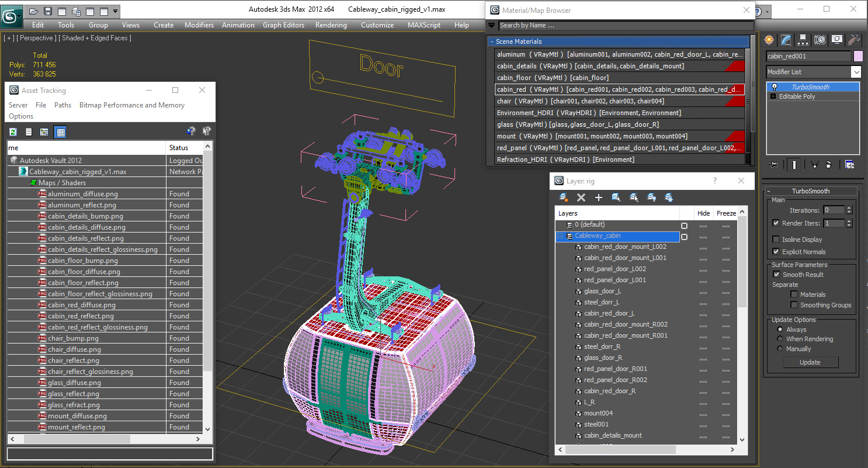Toggle TurboSmooth modifier lightbulb on/off
Screen dimensions: 868x468
(775, 87)
